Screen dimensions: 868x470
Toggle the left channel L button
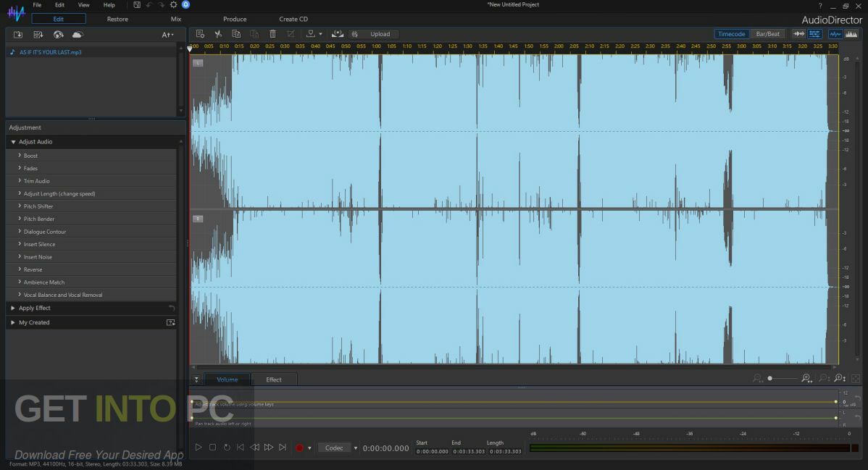point(198,63)
